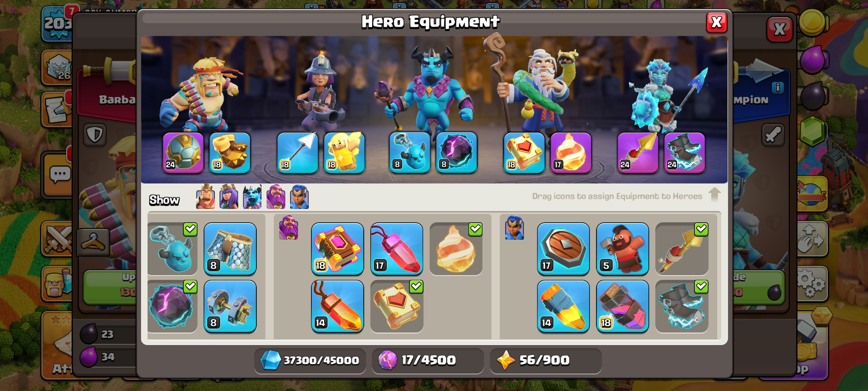
Task: Pick the level 24 Electro Boots slot
Action: 685,152
